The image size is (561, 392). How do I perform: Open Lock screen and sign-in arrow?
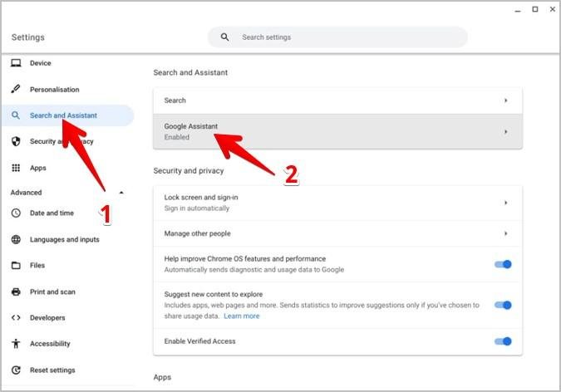(x=505, y=203)
